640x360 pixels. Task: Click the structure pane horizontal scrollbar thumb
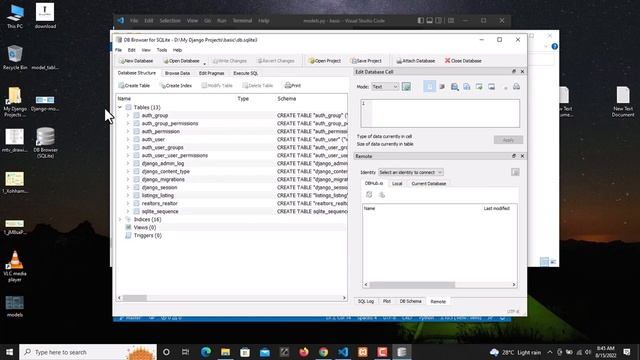click(x=135, y=298)
